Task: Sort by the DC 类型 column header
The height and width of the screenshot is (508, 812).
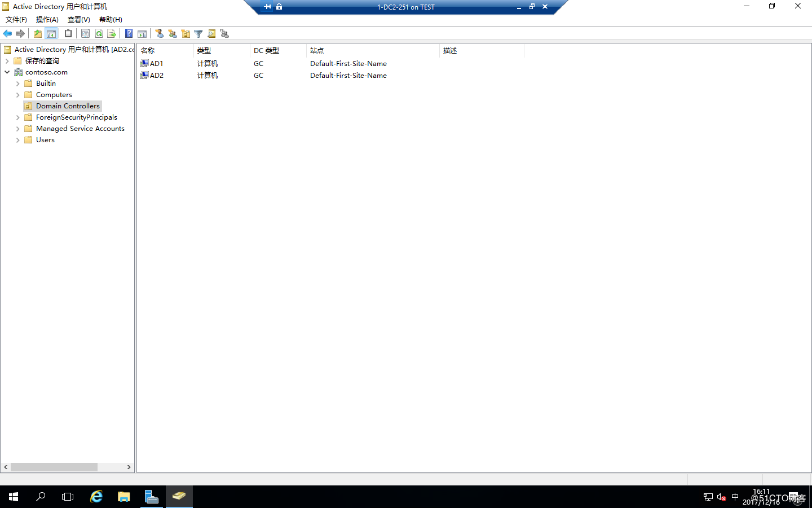Action: click(x=278, y=51)
